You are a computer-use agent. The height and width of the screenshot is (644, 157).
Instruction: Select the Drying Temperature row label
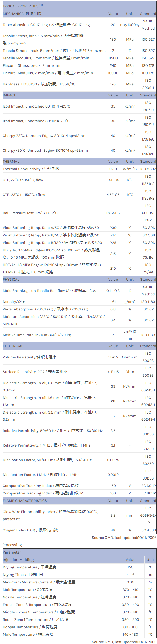pyautogui.click(x=29, y=567)
